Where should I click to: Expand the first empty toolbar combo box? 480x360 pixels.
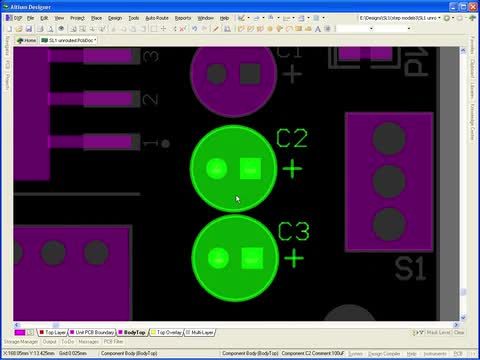pos(371,29)
